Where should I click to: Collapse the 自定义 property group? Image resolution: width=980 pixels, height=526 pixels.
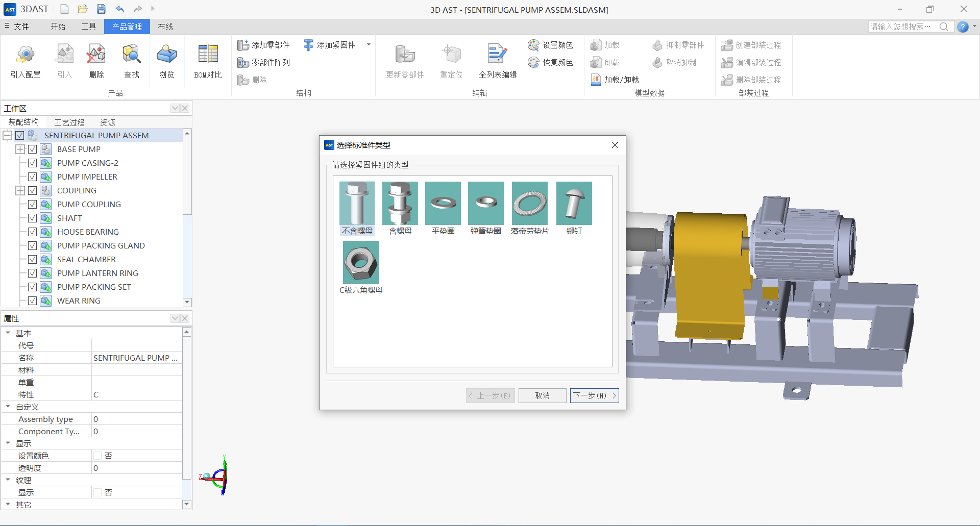[x=8, y=407]
